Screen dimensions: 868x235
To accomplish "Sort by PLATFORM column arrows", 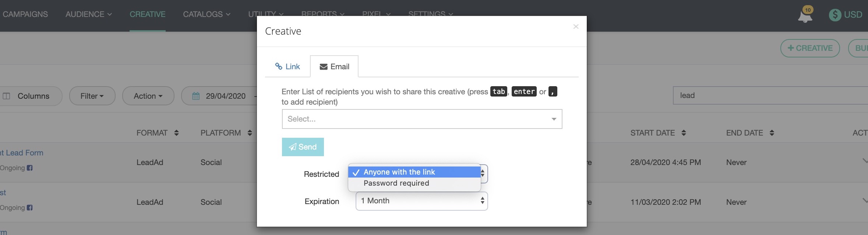I will click(x=250, y=133).
